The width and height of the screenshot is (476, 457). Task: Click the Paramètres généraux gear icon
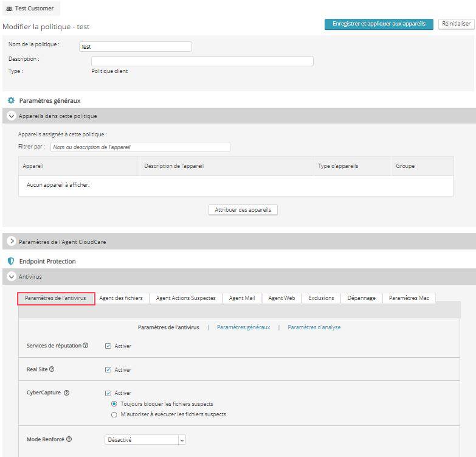[x=11, y=100]
